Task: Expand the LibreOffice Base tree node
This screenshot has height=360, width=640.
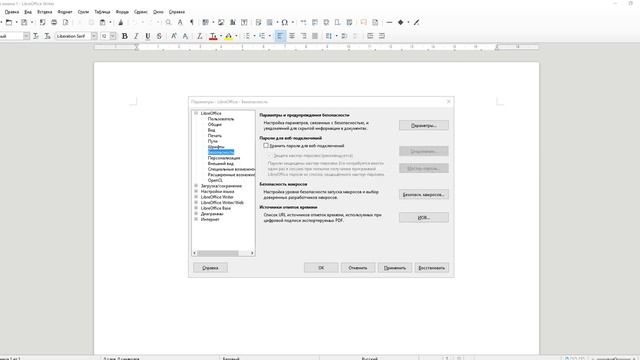Action: [x=196, y=208]
